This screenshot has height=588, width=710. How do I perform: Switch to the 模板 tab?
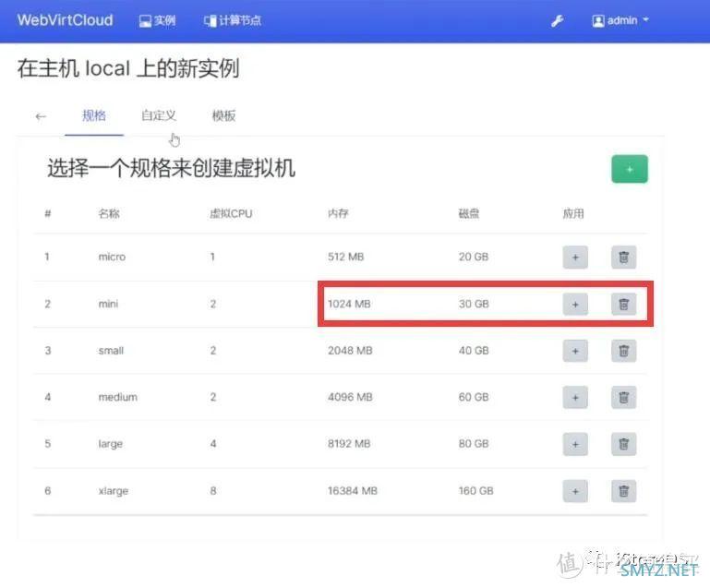pos(223,116)
